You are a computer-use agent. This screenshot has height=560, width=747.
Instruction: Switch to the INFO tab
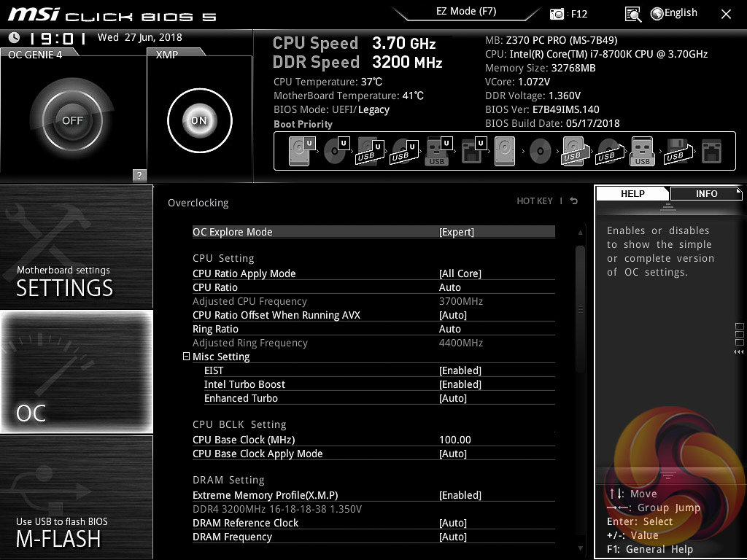pyautogui.click(x=705, y=193)
